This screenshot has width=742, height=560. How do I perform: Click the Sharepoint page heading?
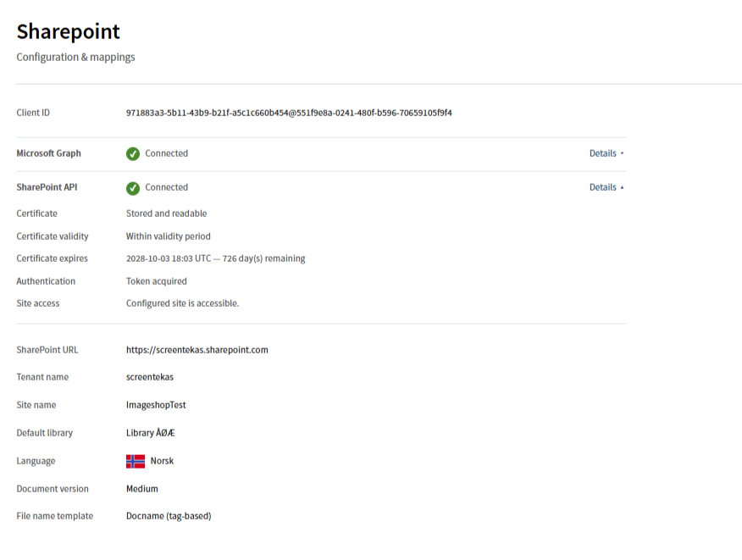coord(68,31)
